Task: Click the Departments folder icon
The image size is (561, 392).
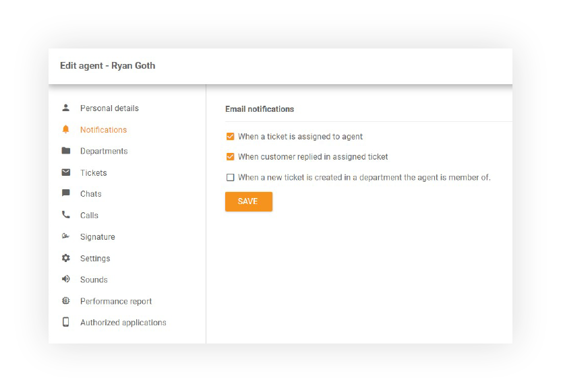Action: point(65,151)
